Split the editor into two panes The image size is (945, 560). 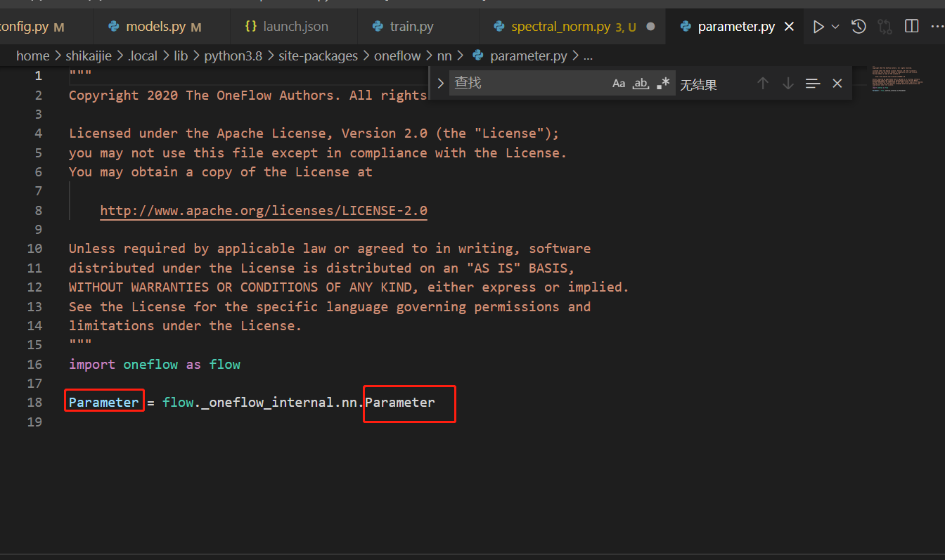pos(911,26)
